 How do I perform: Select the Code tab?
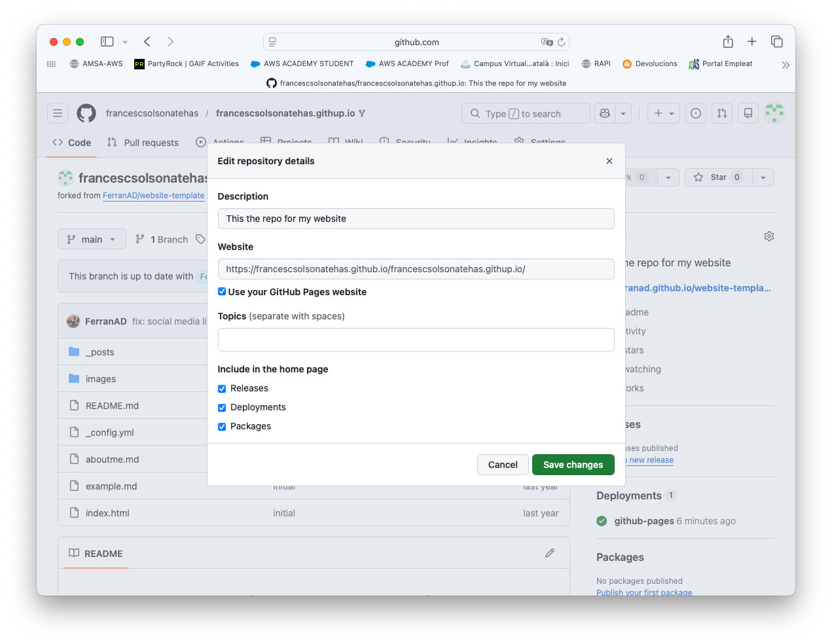(x=72, y=143)
